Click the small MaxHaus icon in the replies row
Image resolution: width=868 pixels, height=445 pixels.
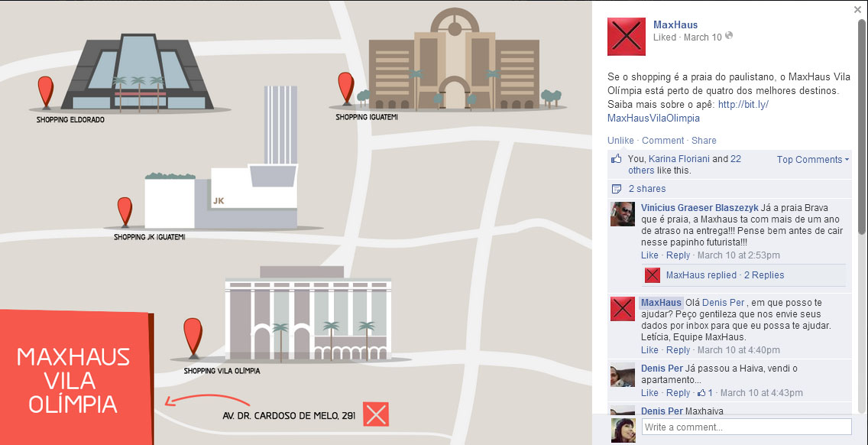(x=652, y=274)
